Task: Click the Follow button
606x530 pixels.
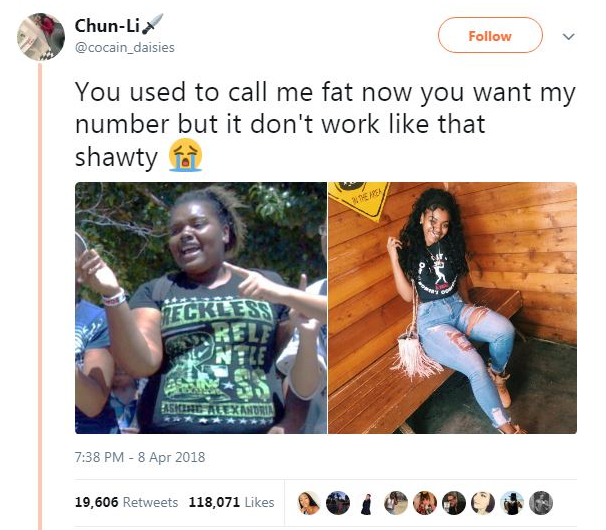Action: point(490,36)
